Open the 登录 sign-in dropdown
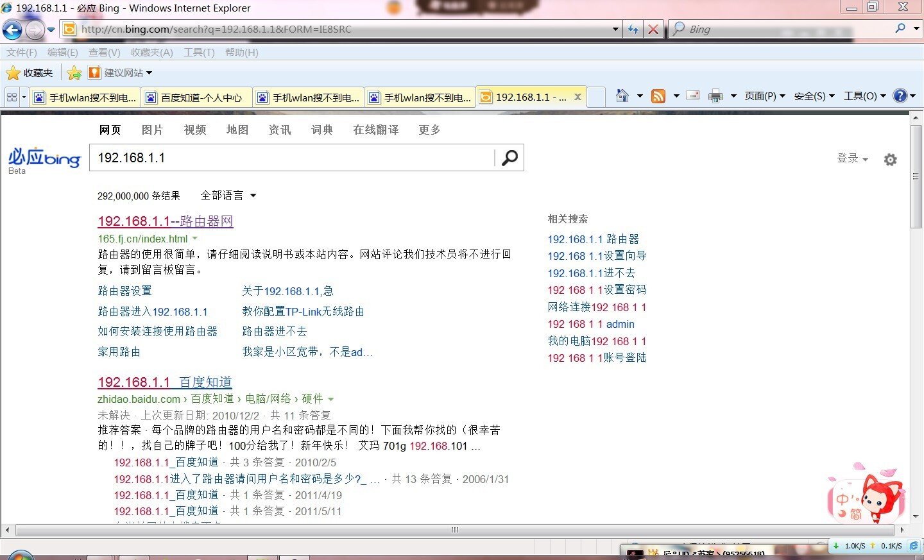Image resolution: width=924 pixels, height=560 pixels. (852, 158)
